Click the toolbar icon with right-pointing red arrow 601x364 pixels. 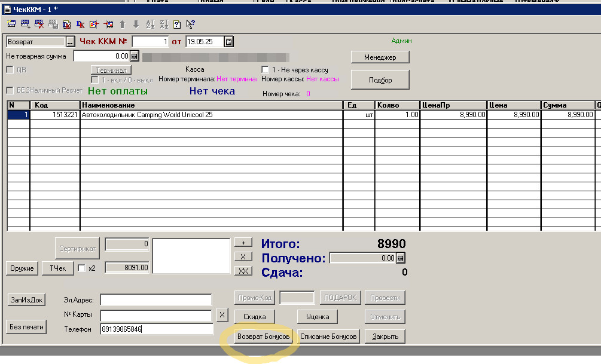[108, 24]
